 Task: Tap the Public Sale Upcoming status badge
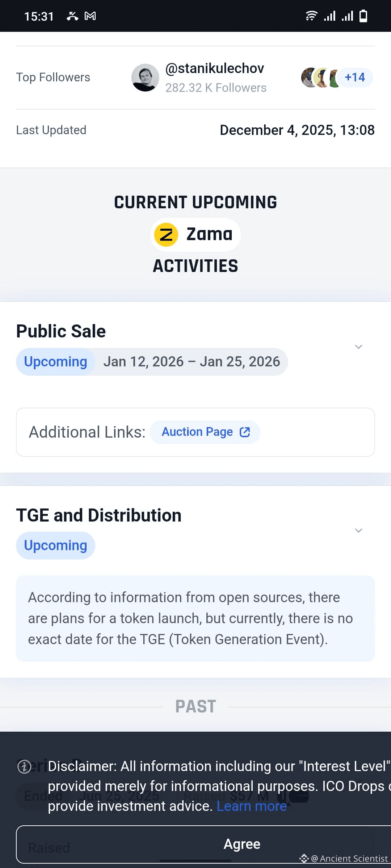[55, 362]
